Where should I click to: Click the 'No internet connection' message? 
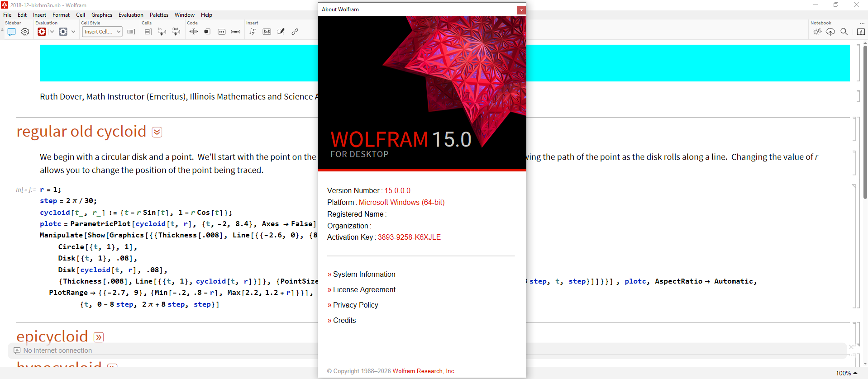[x=57, y=351]
